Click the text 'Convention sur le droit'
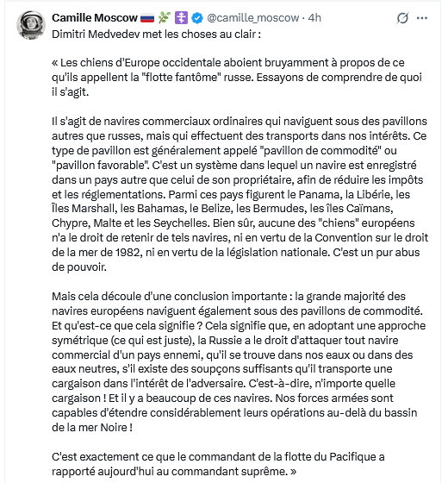Screen dimensions: 448x483 [x=371, y=238]
